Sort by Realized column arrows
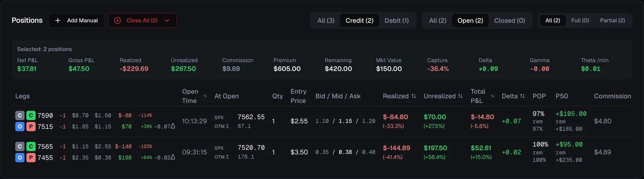Image resolution: width=644 pixels, height=179 pixels. [413, 96]
